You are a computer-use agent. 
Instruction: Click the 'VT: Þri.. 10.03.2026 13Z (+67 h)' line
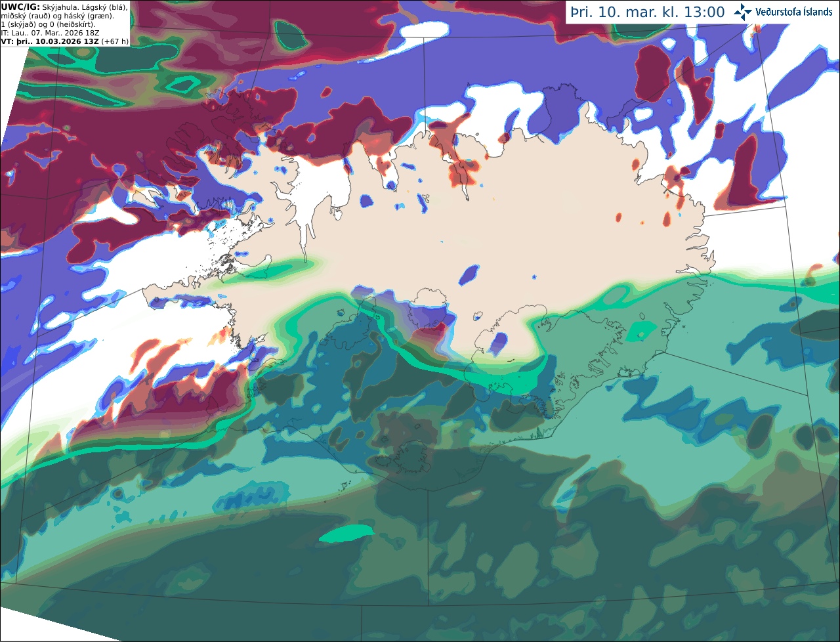tap(64, 41)
